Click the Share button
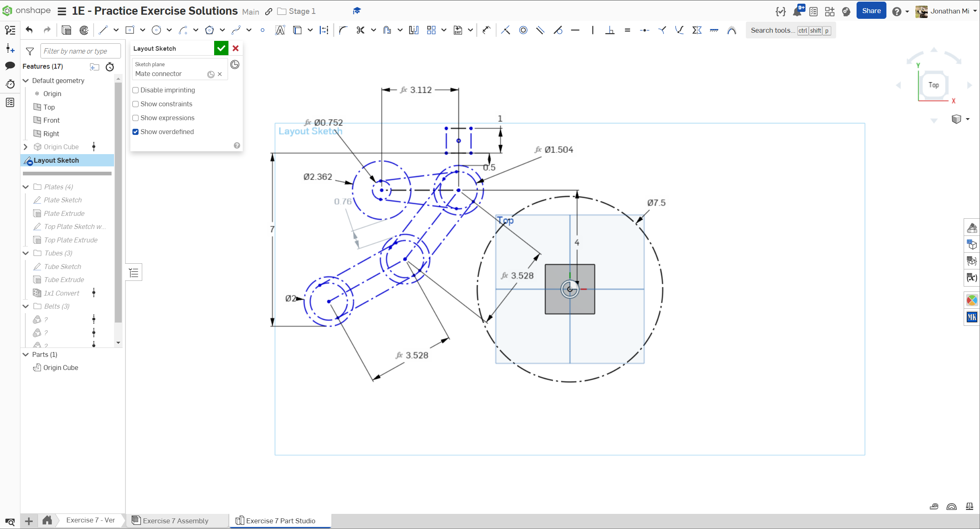Viewport: 980px width, 529px height. click(x=871, y=11)
